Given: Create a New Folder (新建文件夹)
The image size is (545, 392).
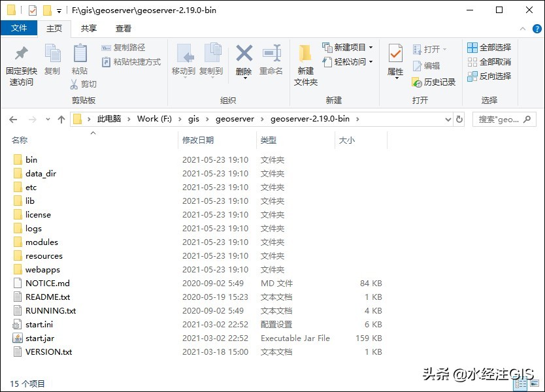Looking at the screenshot, I should click(x=306, y=65).
